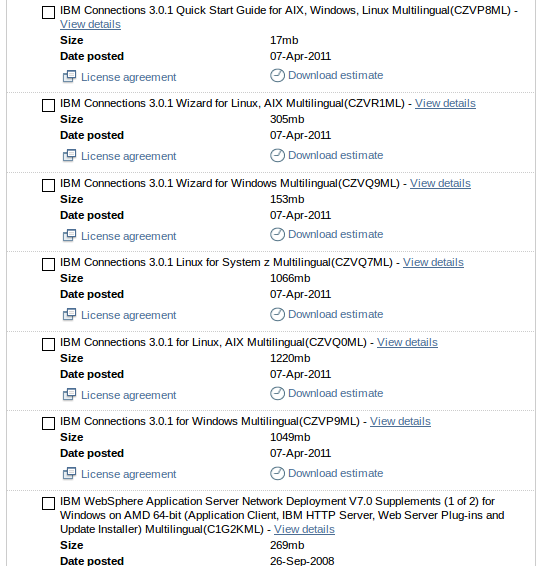Click download estimate clock icon for Wizard for Windows

pos(277,234)
